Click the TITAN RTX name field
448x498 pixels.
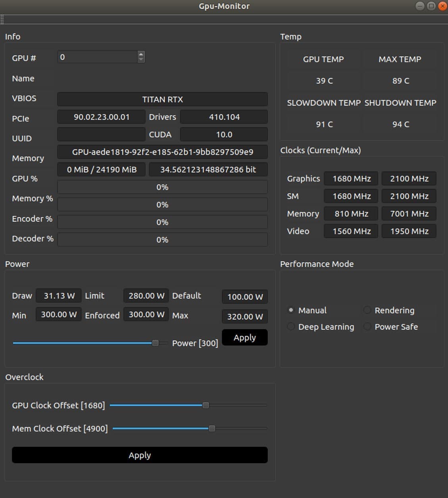coord(162,99)
